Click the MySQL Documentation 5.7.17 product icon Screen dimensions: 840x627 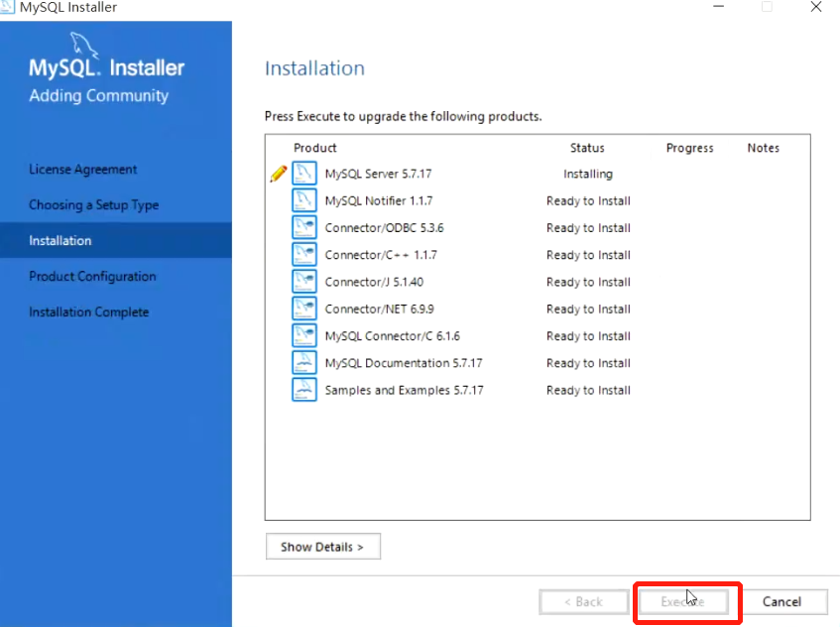pos(304,363)
